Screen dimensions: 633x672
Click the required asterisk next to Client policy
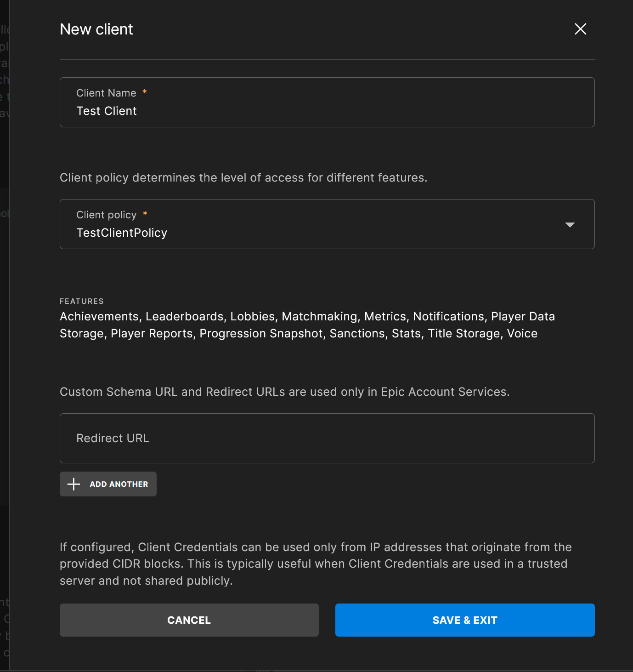145,214
